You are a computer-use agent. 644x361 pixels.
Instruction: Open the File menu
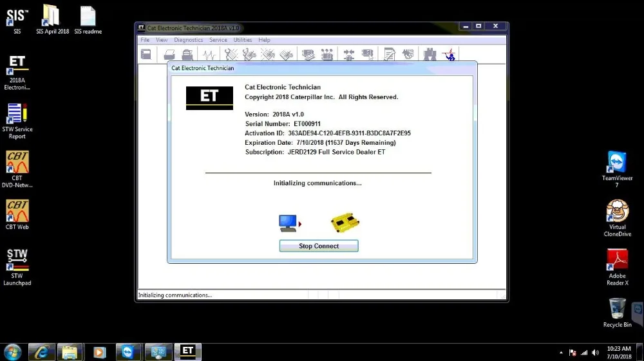[x=145, y=40]
